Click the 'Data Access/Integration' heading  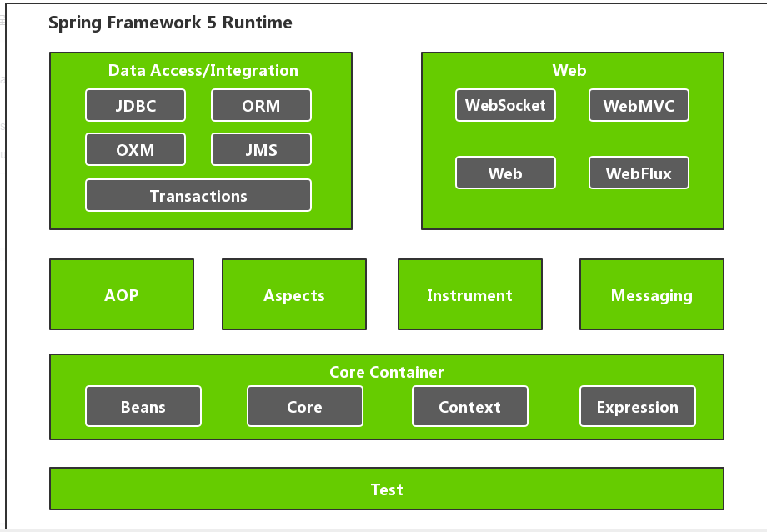click(x=203, y=71)
